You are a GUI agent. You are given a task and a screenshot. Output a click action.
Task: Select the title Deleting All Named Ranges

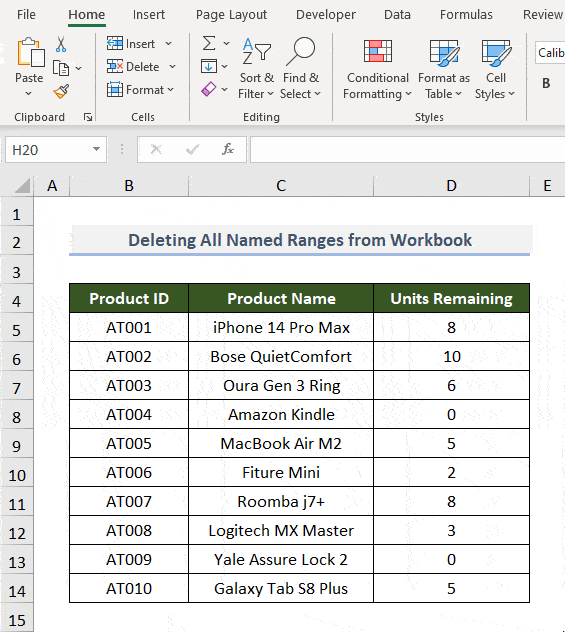299,240
